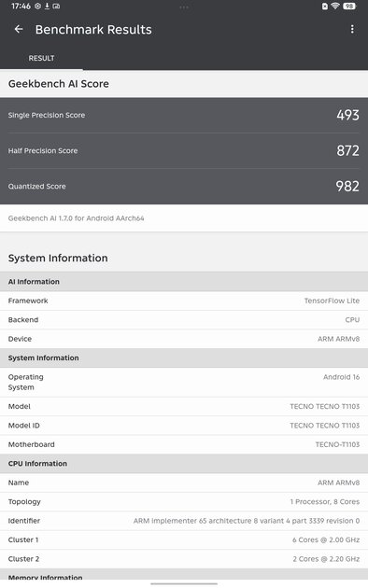Tap the Quantized Score label

(36, 187)
